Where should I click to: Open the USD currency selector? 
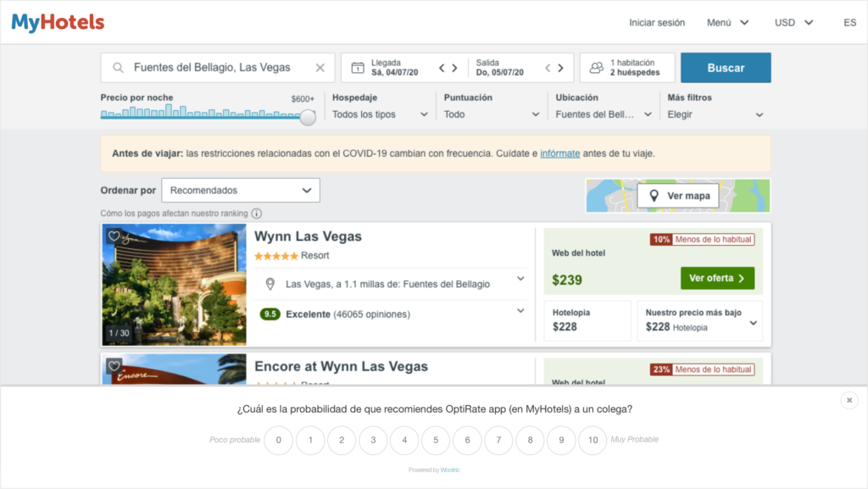[x=793, y=23]
